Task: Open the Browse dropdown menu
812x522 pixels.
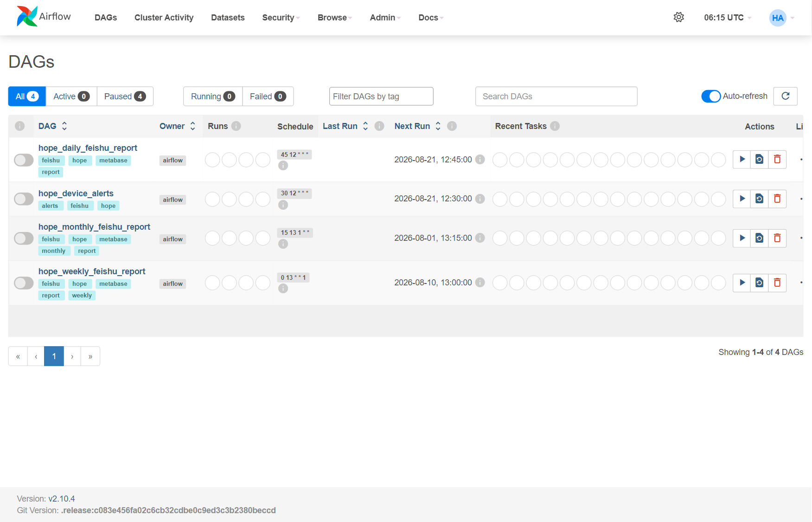Action: pos(335,18)
